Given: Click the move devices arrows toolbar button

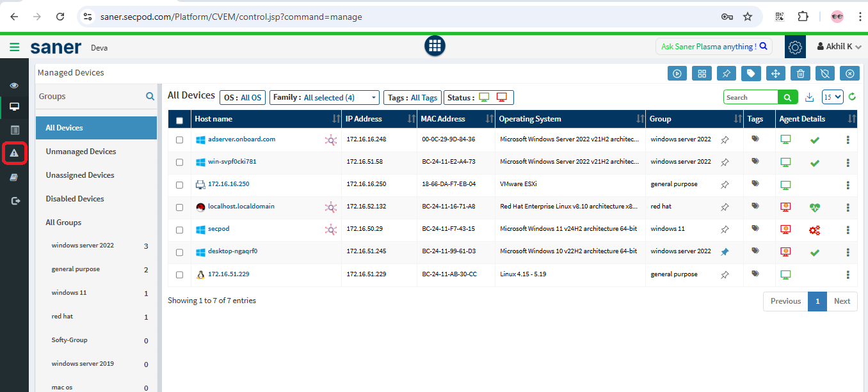Looking at the screenshot, I should 775,74.
